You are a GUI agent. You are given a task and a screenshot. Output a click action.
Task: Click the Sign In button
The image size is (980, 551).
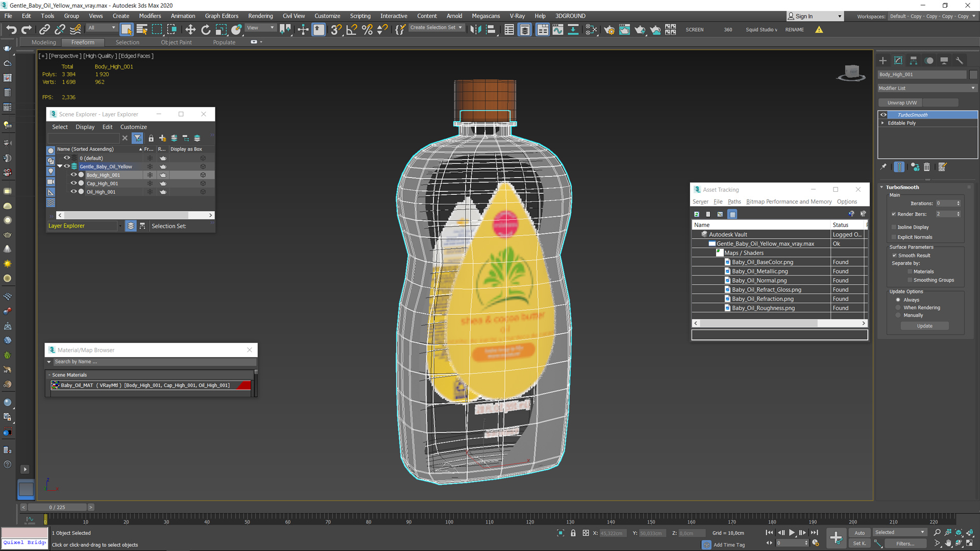815,16
